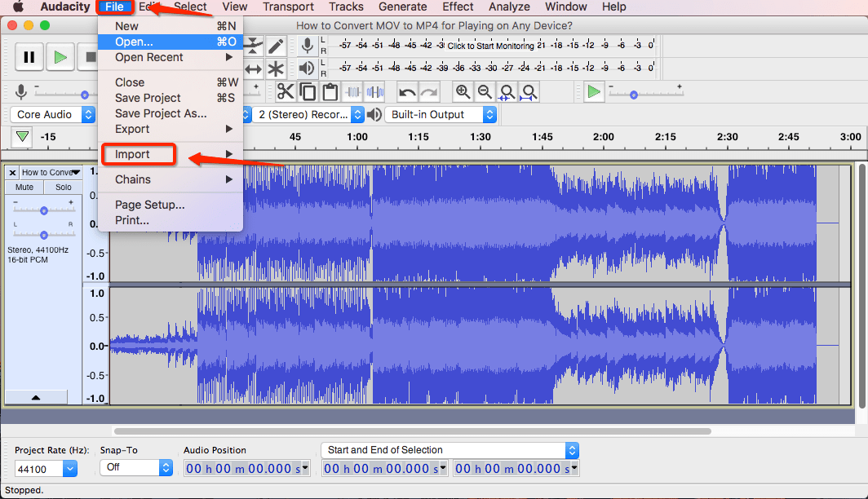The image size is (868, 499).
Task: Open the Project Rate 44100 dropdown
Action: [x=46, y=469]
